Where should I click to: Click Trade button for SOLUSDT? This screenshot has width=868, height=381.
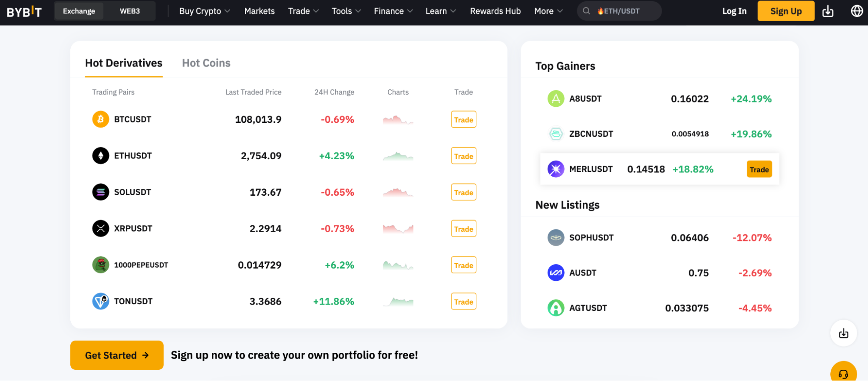click(x=463, y=193)
